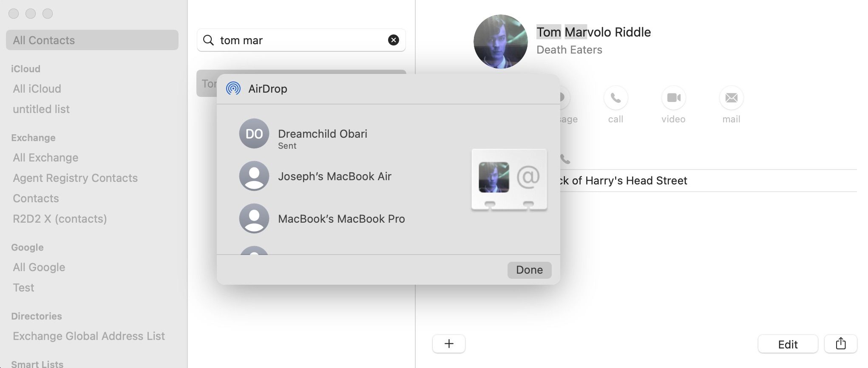
Task: Click the call phone icon button
Action: pyautogui.click(x=616, y=98)
